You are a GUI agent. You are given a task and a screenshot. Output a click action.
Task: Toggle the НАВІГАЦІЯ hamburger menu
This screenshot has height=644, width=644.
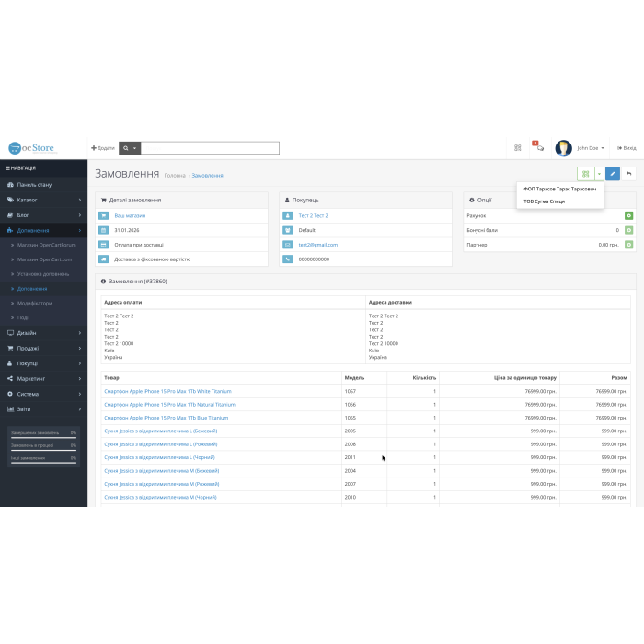(x=20, y=168)
